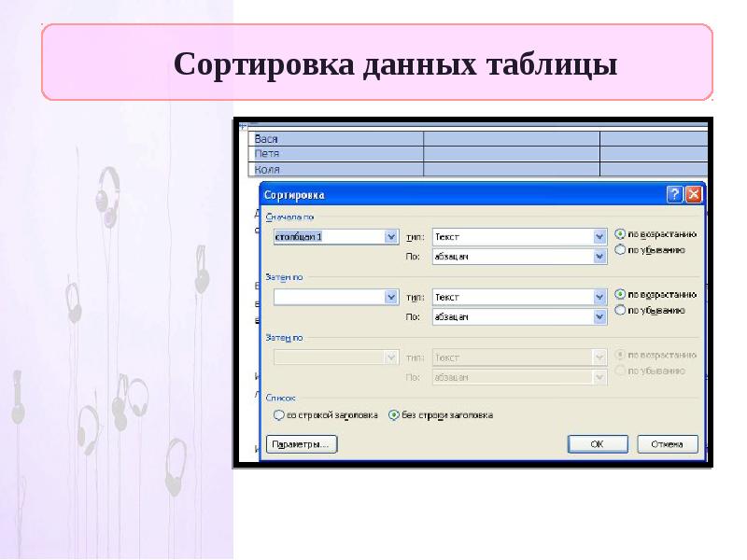Open the 'Сначала по' column dropdown
Viewport: 747px width, 560px height.
pos(391,237)
